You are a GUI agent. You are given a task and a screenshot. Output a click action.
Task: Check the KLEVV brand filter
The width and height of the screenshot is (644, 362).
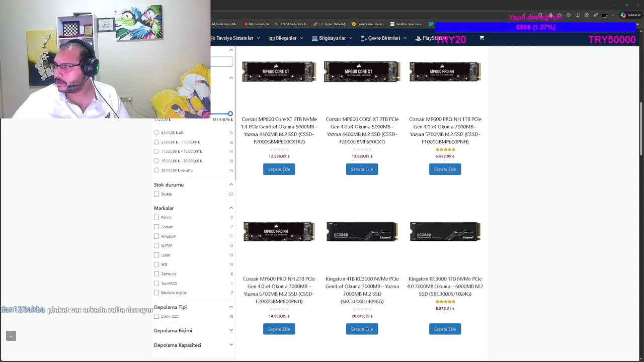coord(156,245)
